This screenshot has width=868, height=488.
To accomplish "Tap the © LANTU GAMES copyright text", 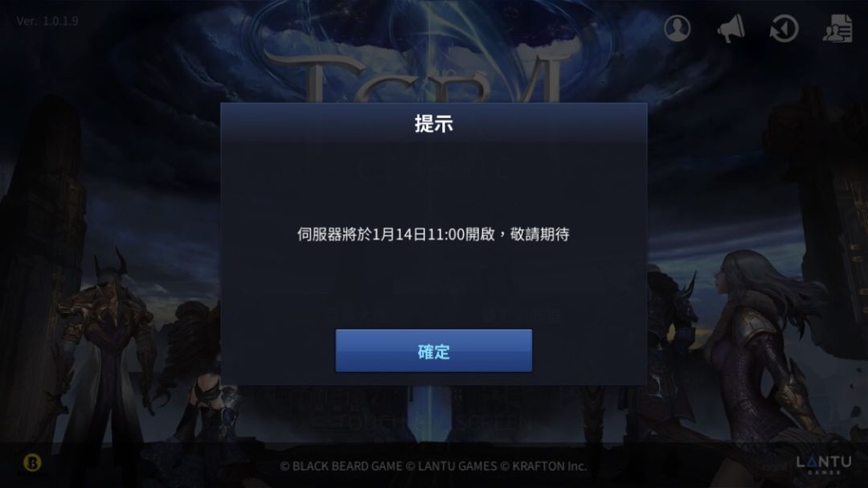I will pos(451,466).
